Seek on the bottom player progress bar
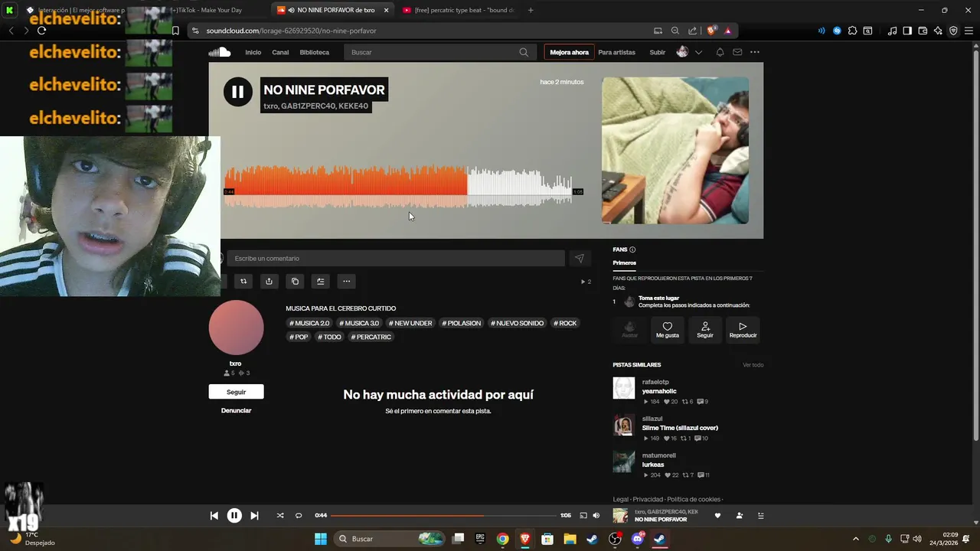This screenshot has width=980, height=551. [x=444, y=516]
